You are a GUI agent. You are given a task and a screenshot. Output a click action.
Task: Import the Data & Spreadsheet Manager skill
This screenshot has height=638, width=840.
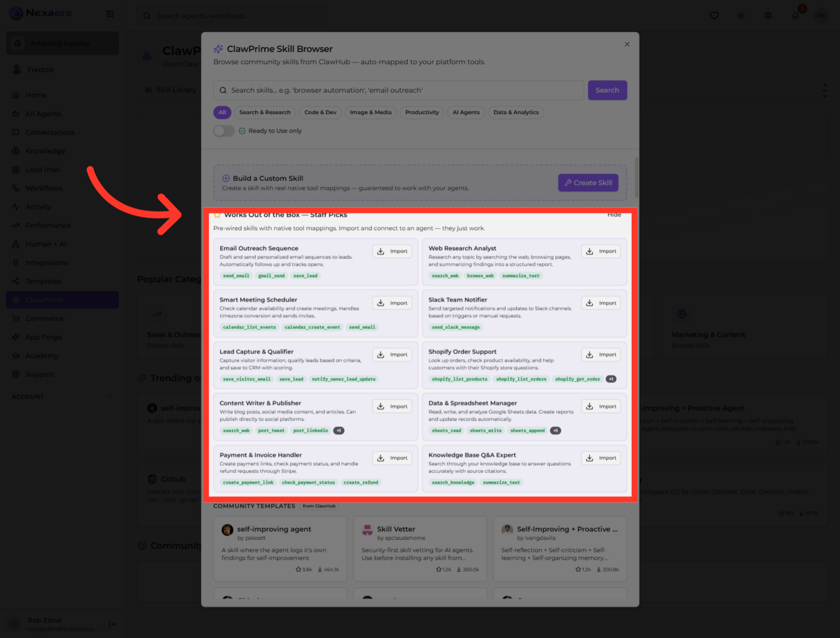coord(601,406)
